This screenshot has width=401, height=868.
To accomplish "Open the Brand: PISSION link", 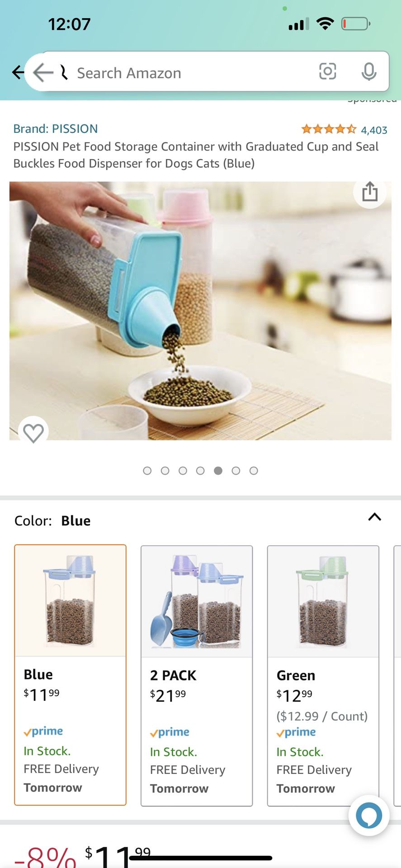I will click(56, 129).
